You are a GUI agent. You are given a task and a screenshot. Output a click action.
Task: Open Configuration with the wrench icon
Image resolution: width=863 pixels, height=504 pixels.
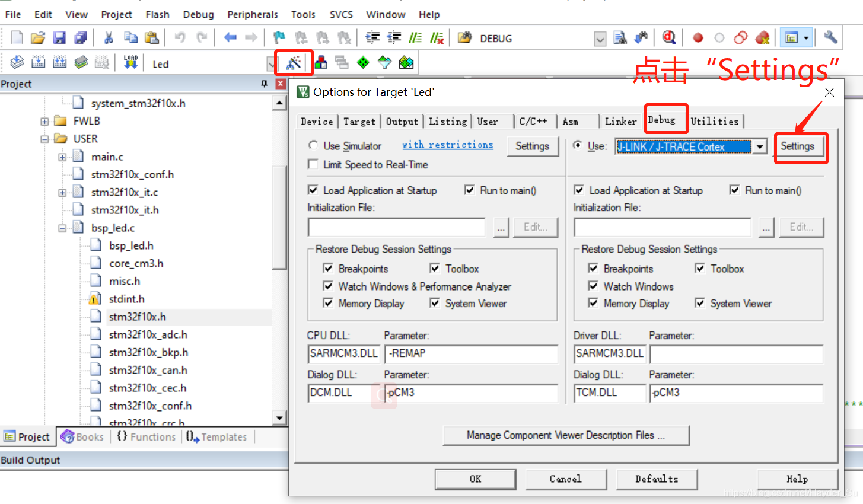pos(830,38)
